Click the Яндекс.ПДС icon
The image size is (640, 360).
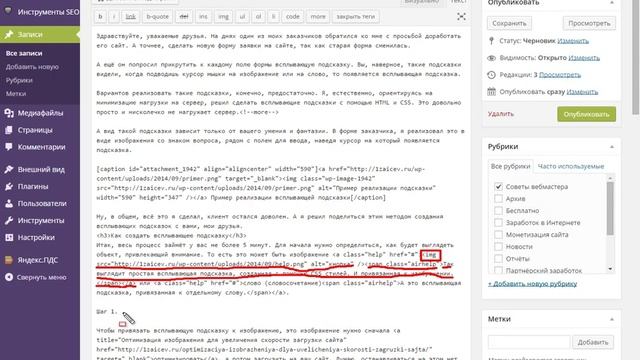point(9,260)
